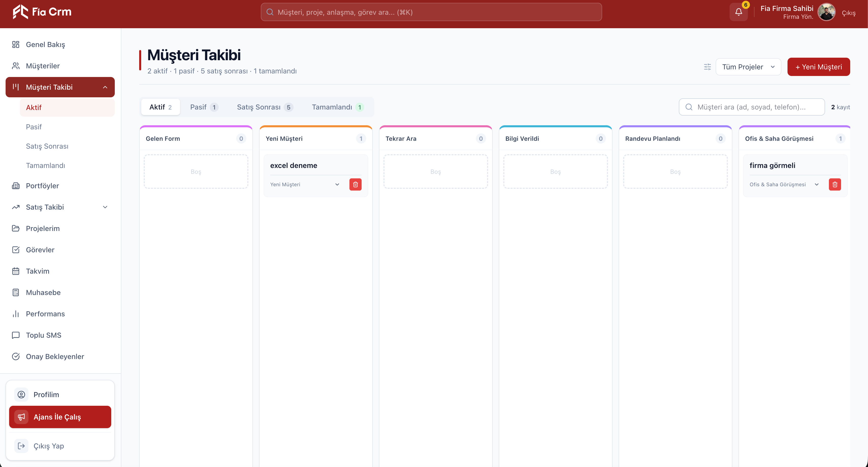Collapse the Müşteri Takibi submenu chevron
This screenshot has width=868, height=467.
click(x=105, y=87)
